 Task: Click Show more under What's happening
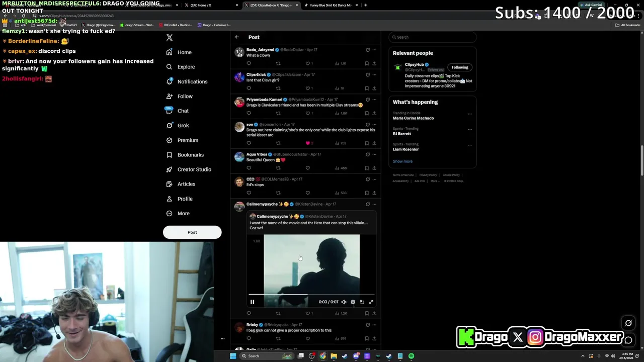[403, 161]
